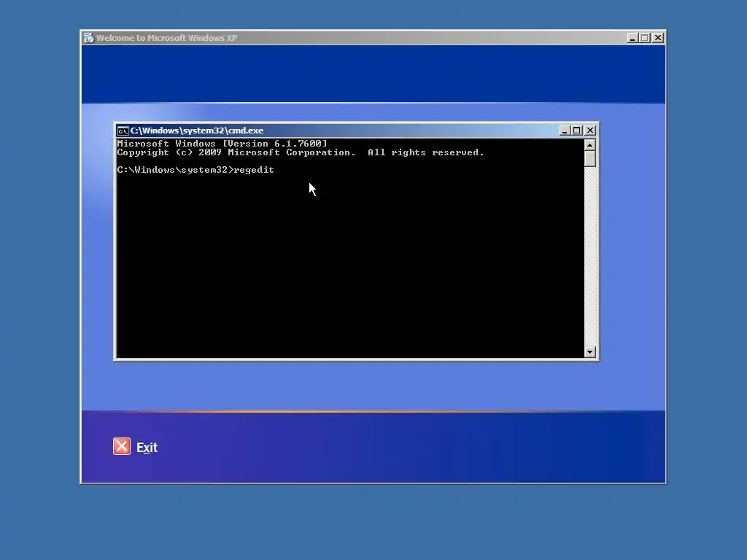Viewport: 747px width, 560px height.
Task: Close the Welcome to Microsoft Windows XP window
Action: 658,38
